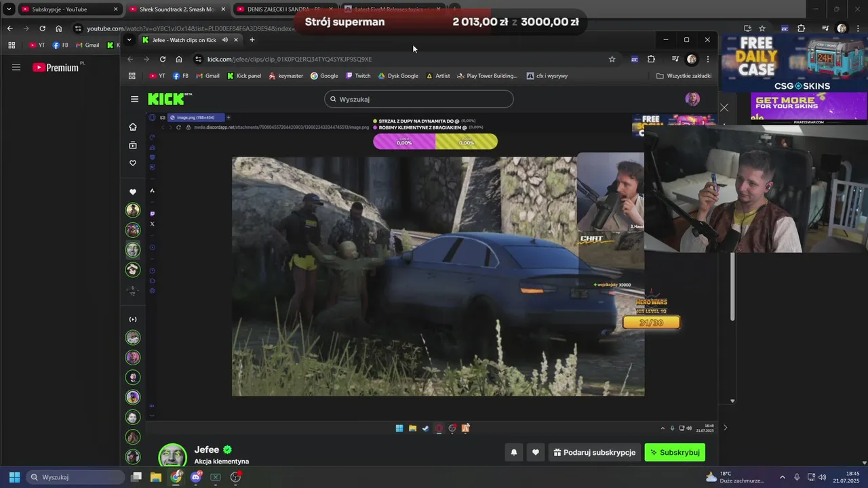Switch to the Latest FiveM Releases tab

click(392, 9)
